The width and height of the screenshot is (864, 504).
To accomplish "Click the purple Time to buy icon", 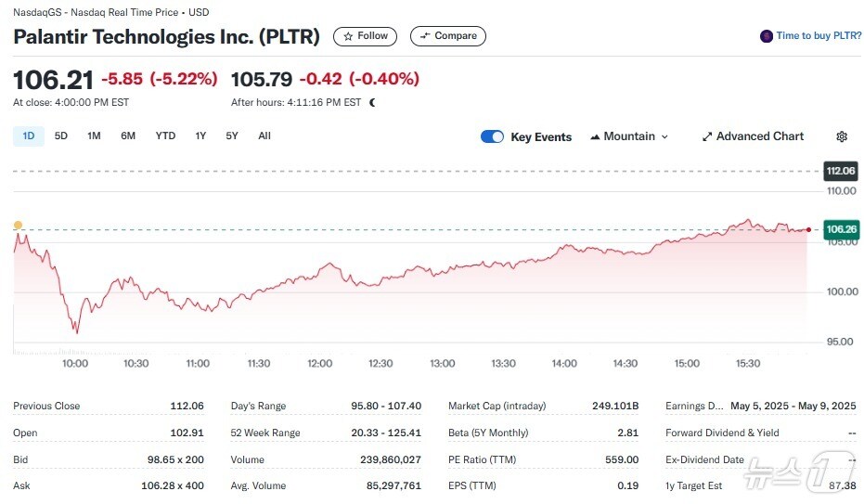I will [x=767, y=36].
